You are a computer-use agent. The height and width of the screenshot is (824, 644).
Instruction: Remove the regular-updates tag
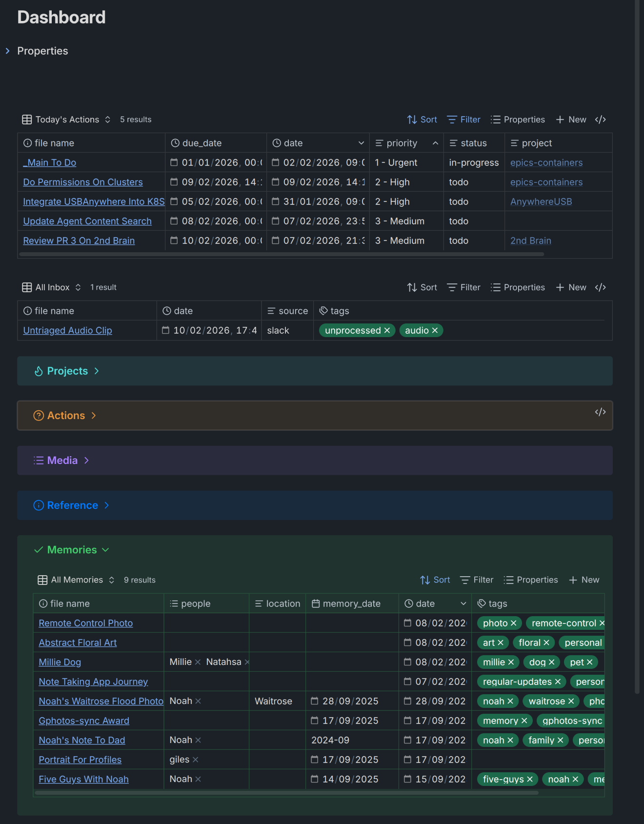pos(558,682)
